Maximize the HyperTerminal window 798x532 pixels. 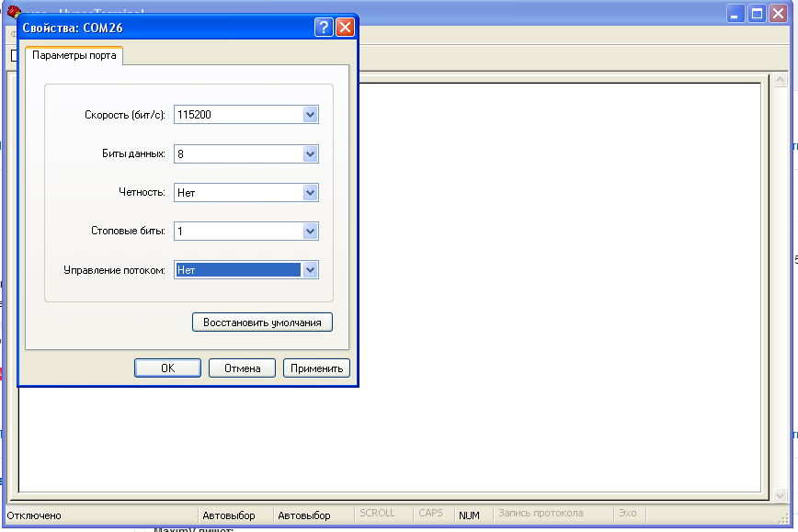(757, 13)
